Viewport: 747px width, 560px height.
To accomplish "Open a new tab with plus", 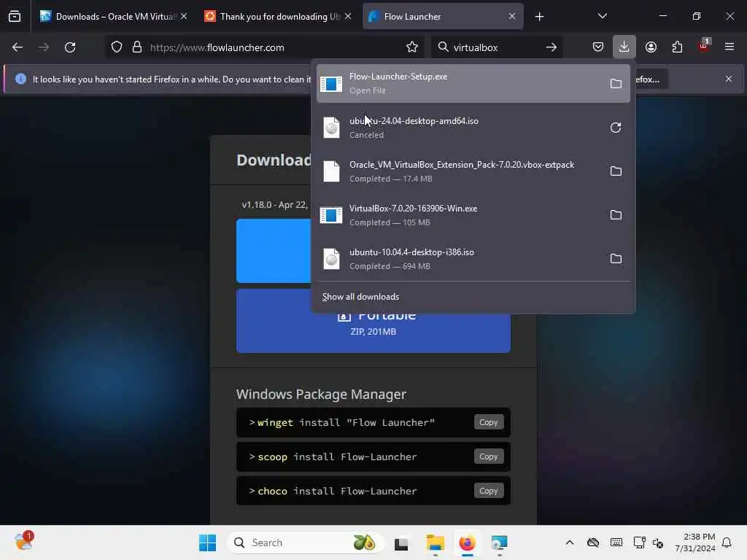I will click(x=539, y=17).
